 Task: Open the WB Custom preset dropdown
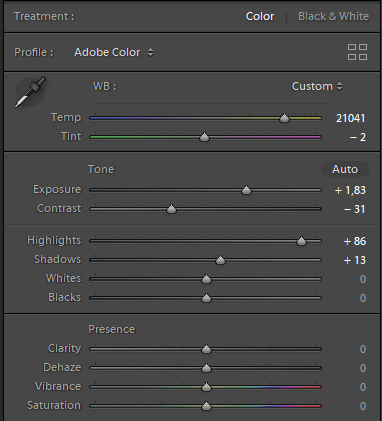point(317,86)
